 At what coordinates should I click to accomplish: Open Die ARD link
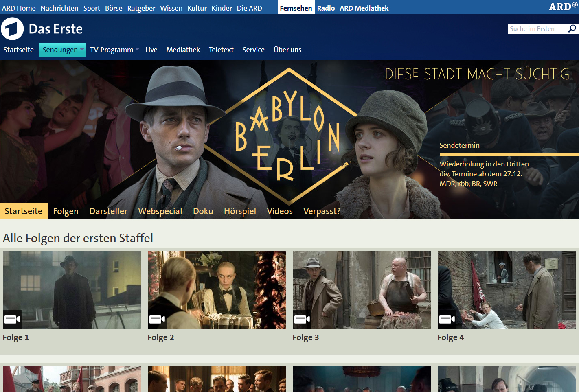point(250,8)
